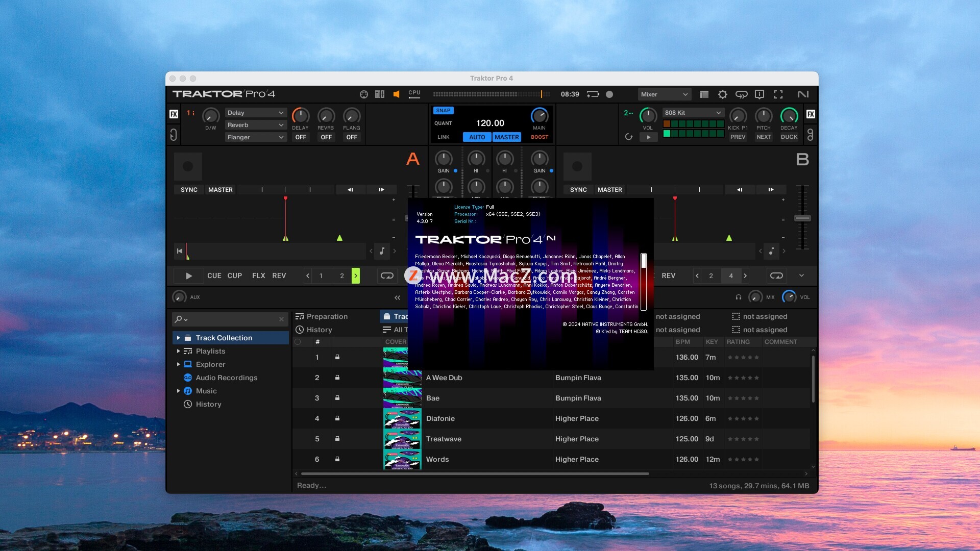Screen dimensions: 980x551
Task: Toggle the browser-only layout icon
Action: 704,94
